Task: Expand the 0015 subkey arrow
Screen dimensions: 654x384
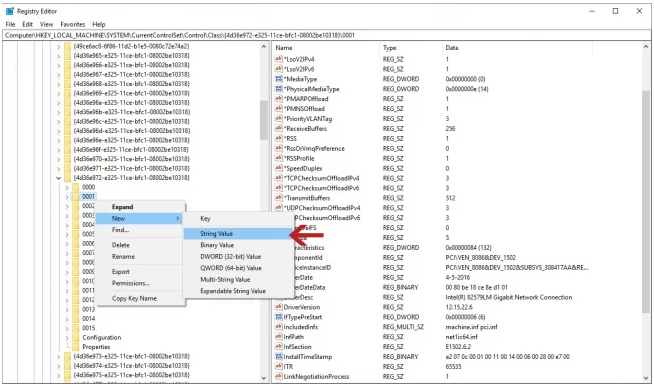Action: 67,328
